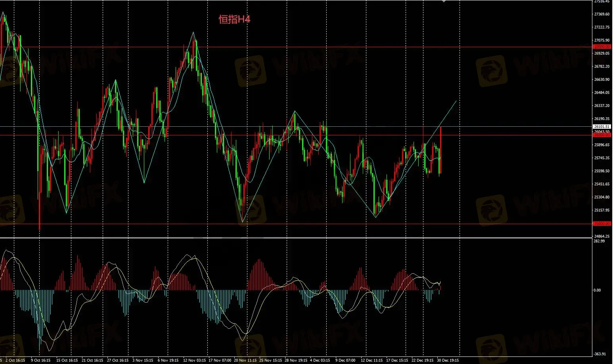This screenshot has height=364, width=613.
Task: Click the 22 Dec 19:15 time label
Action: pyautogui.click(x=422, y=360)
